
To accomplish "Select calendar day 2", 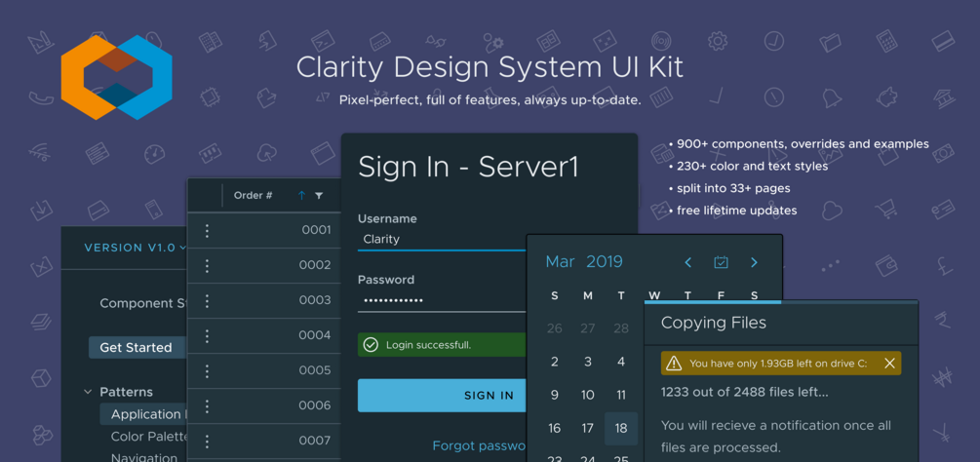I will coord(555,362).
